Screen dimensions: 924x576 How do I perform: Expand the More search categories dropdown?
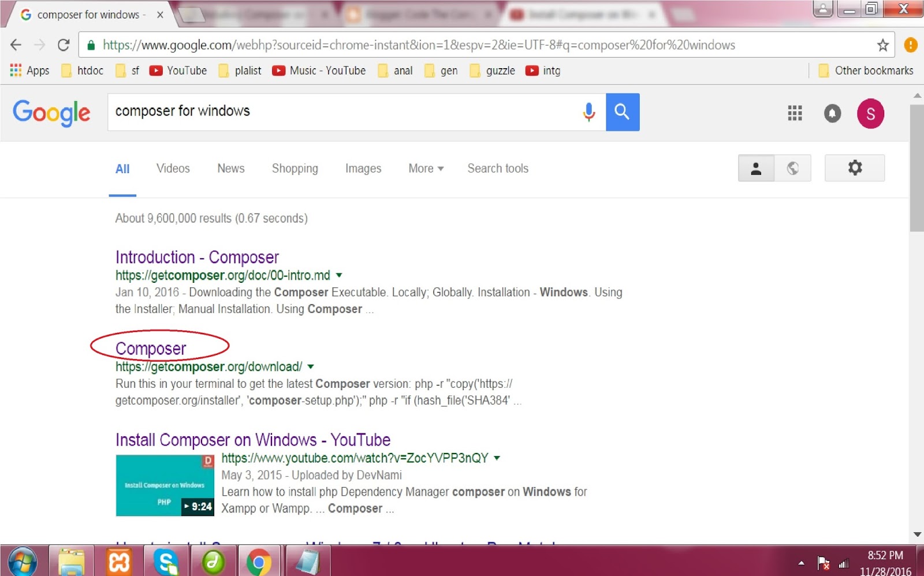pos(426,169)
